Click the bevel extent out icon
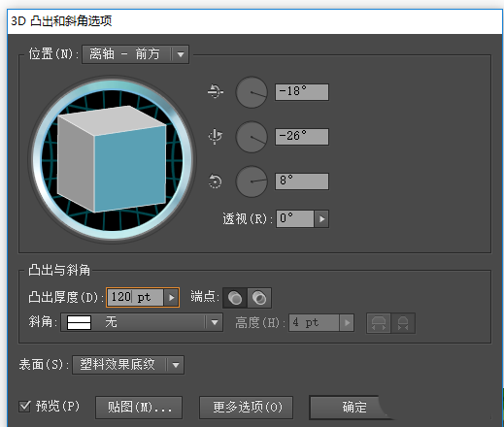This screenshot has height=427, width=504. [379, 323]
